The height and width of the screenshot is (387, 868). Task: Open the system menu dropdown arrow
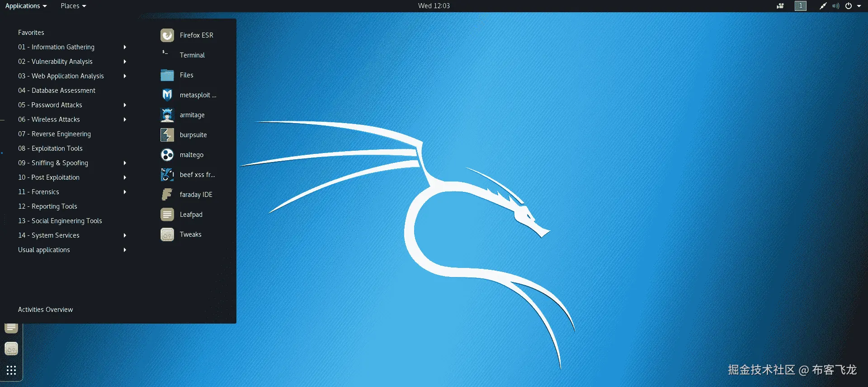click(859, 6)
